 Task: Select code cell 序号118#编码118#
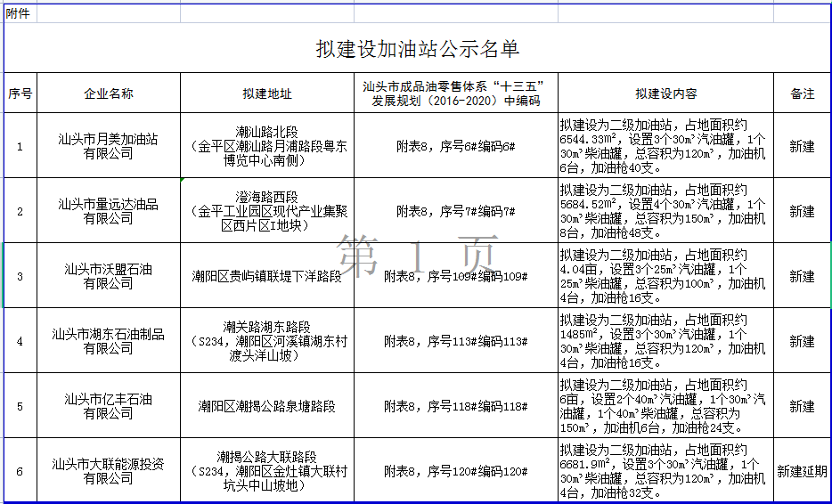pyautogui.click(x=456, y=406)
